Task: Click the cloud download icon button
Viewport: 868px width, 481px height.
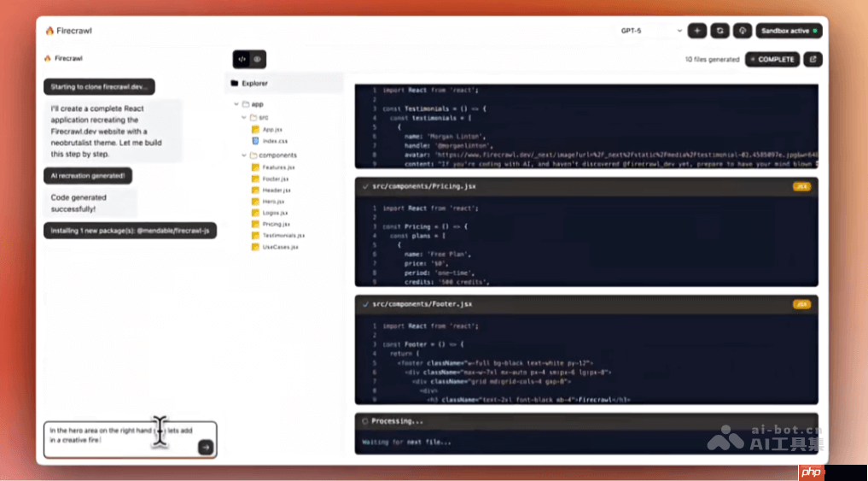Action: click(743, 31)
